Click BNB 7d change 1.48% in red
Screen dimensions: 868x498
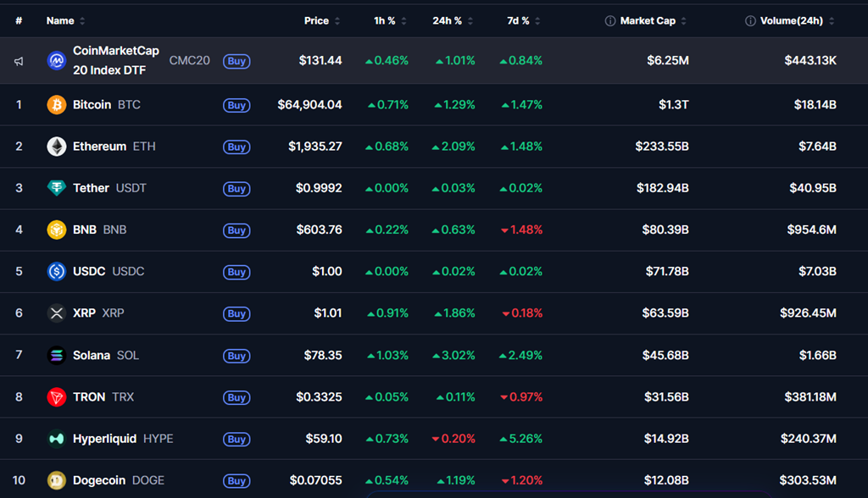521,230
